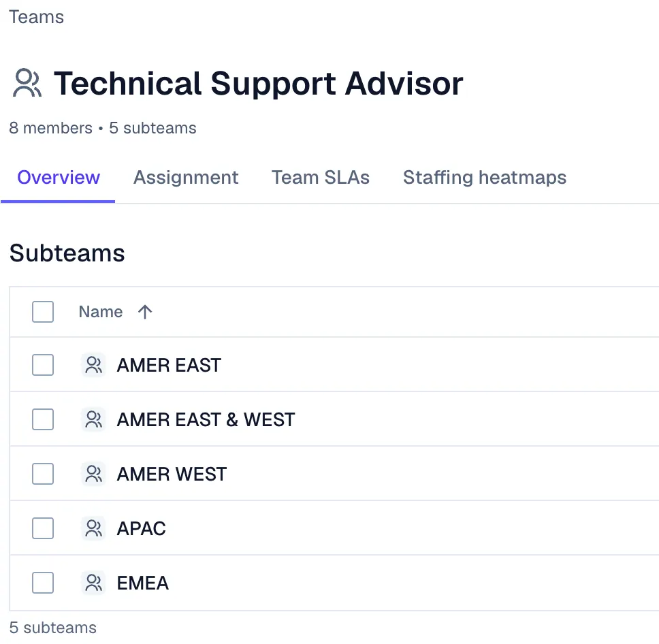
Task: Click the AMER WEST subteam icon
Action: click(x=93, y=474)
